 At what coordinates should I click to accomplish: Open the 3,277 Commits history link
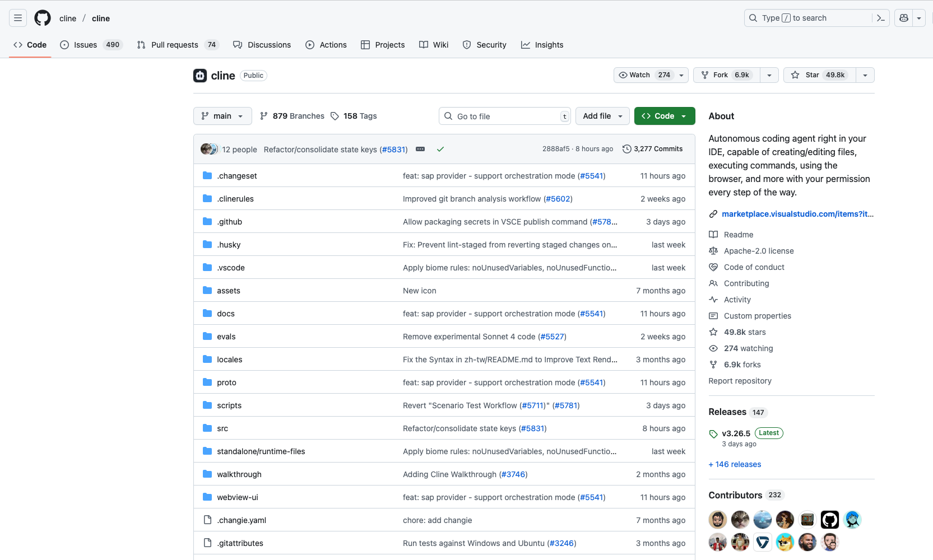tap(653, 149)
